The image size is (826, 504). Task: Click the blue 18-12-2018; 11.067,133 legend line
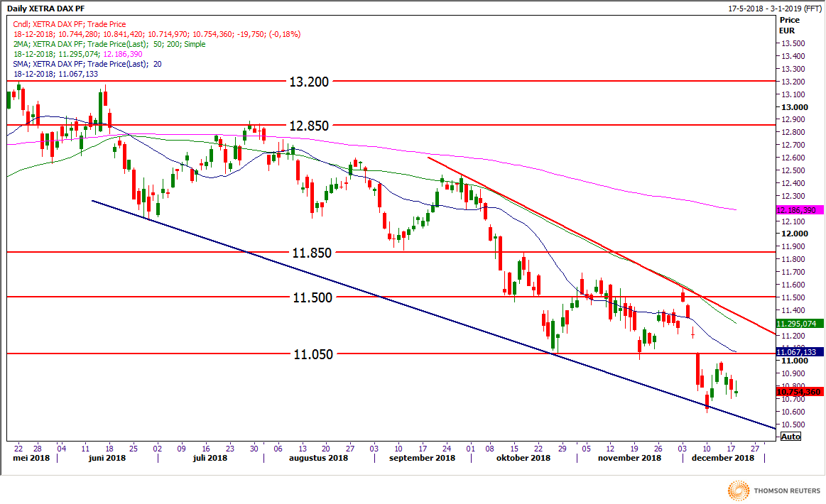[x=56, y=75]
